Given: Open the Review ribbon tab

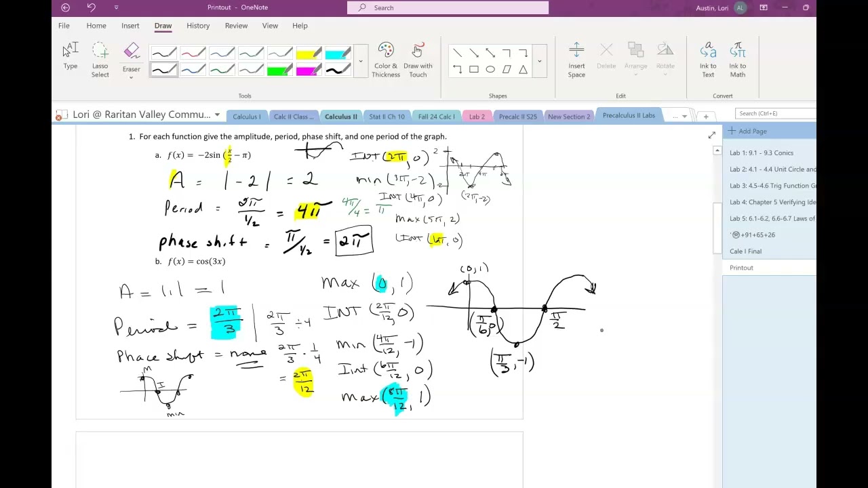Looking at the screenshot, I should point(236,26).
